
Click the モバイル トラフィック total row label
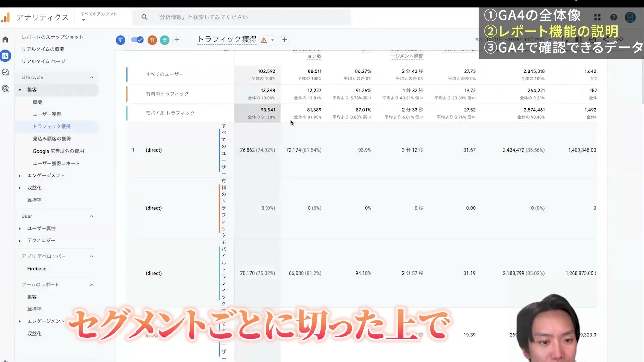coord(170,113)
